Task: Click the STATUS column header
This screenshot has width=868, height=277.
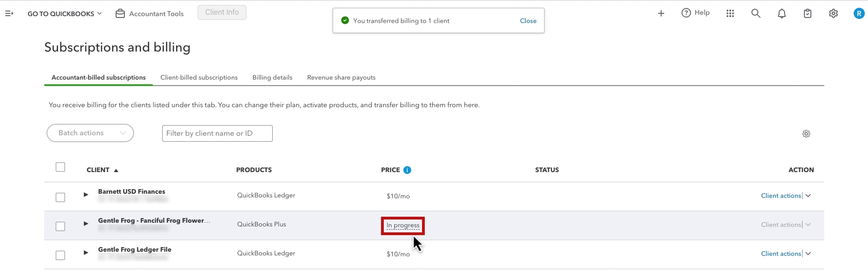Action: coord(547,170)
